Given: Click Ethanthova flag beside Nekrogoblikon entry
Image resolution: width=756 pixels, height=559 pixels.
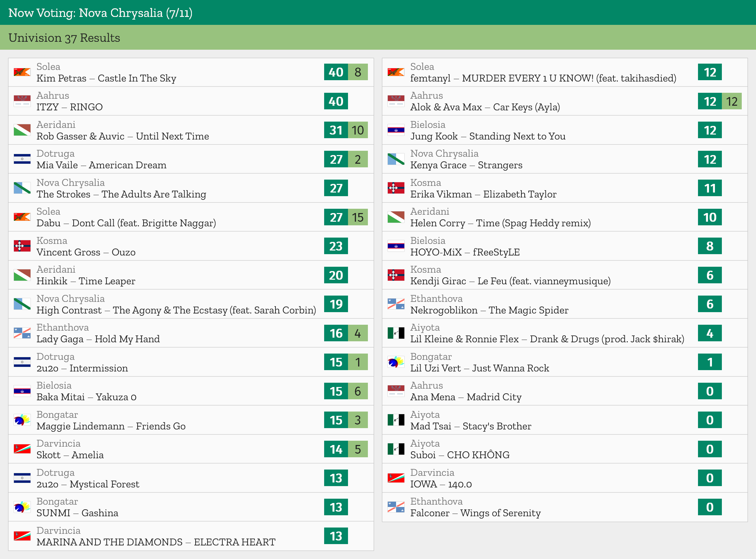Looking at the screenshot, I should coord(396,304).
